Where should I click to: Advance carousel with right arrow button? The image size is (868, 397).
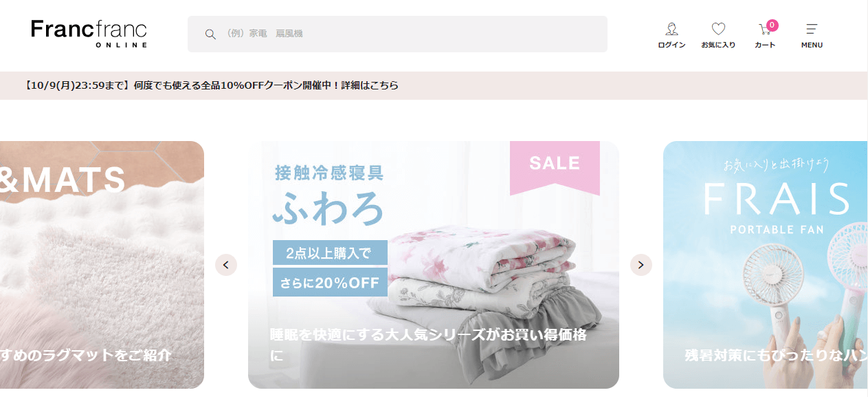[641, 265]
